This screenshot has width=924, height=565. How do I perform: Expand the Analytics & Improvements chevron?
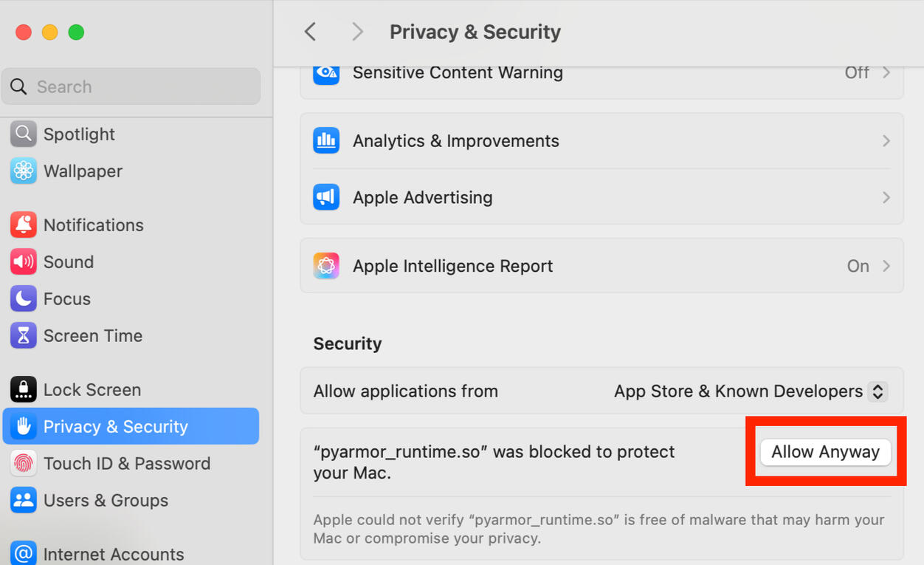pyautogui.click(x=886, y=140)
